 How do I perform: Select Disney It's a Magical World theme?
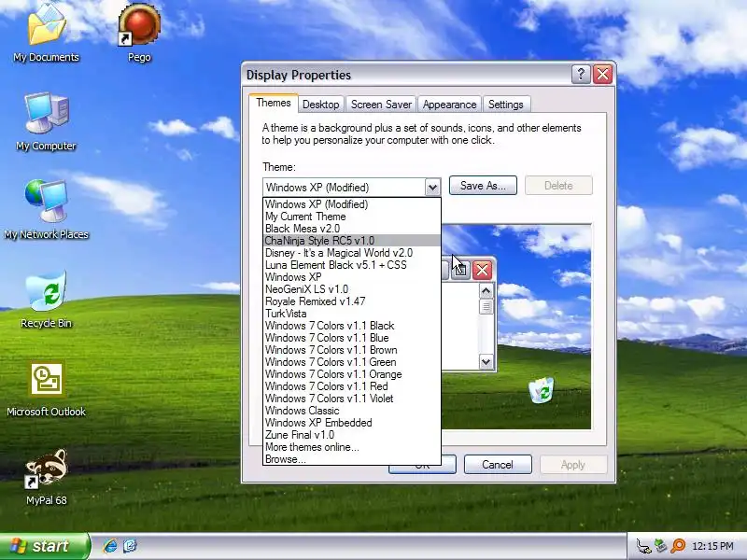[352, 253]
